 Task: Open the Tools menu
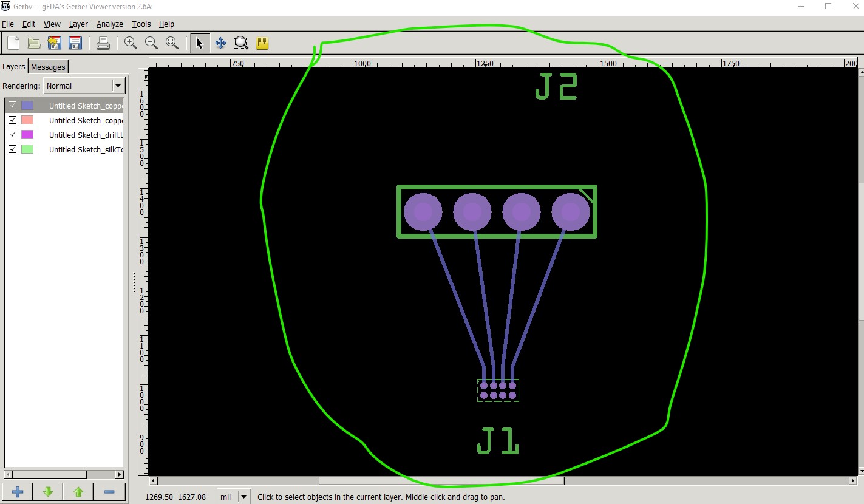pos(141,24)
